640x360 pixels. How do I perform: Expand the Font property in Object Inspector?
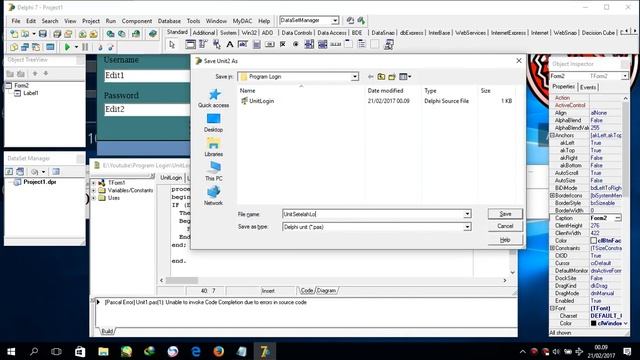coord(552,308)
